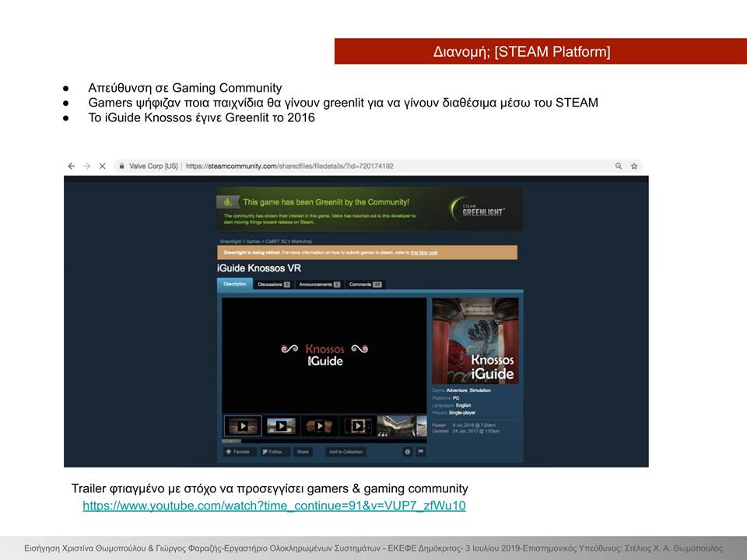Click the thumbs-up Greenlit icon

pos(228,202)
